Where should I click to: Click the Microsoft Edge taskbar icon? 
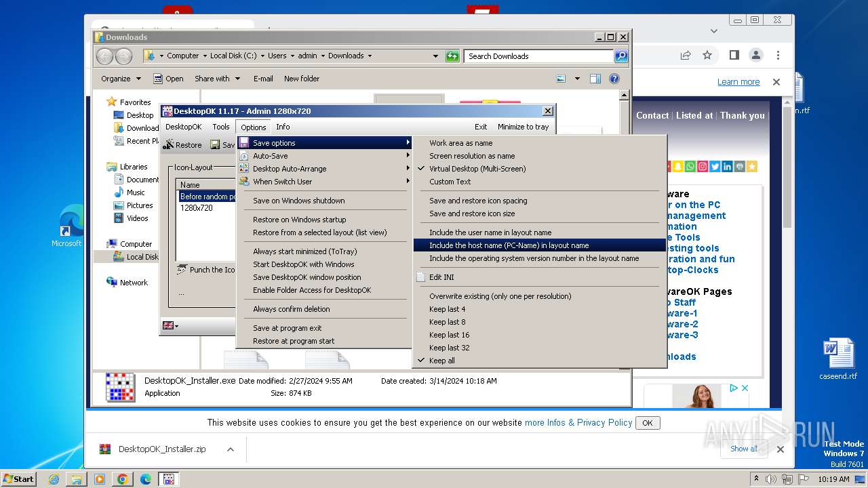145,479
